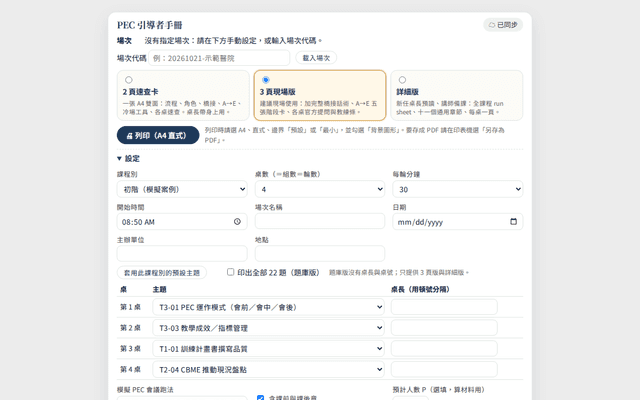Click the 載入場次 button

point(316,58)
